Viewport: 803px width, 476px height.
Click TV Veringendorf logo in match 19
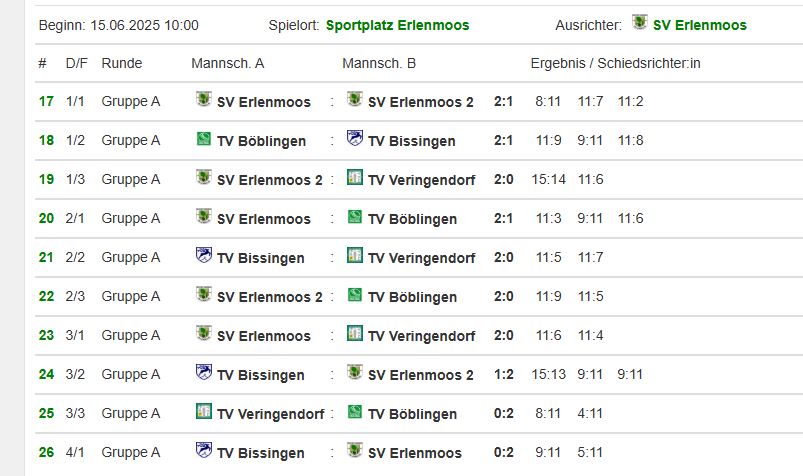click(355, 178)
